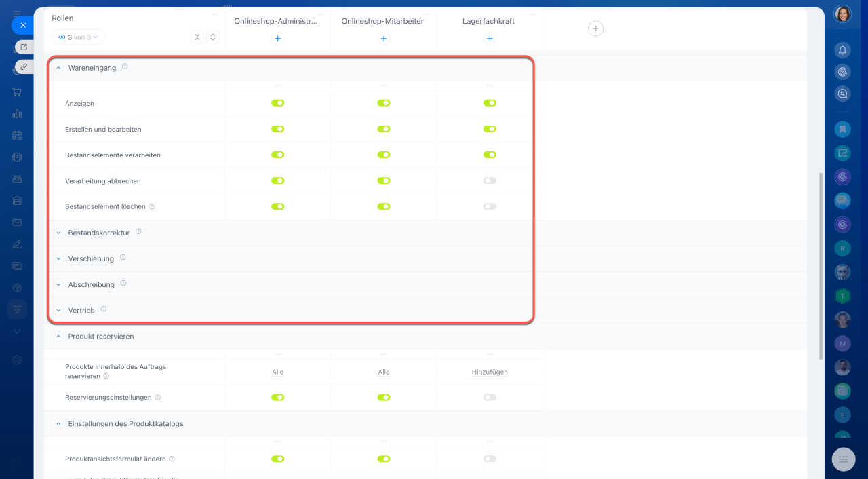The image size is (868, 479).
Task: Click 'Alle' value under Onlineshop-Administrator
Action: click(x=277, y=372)
